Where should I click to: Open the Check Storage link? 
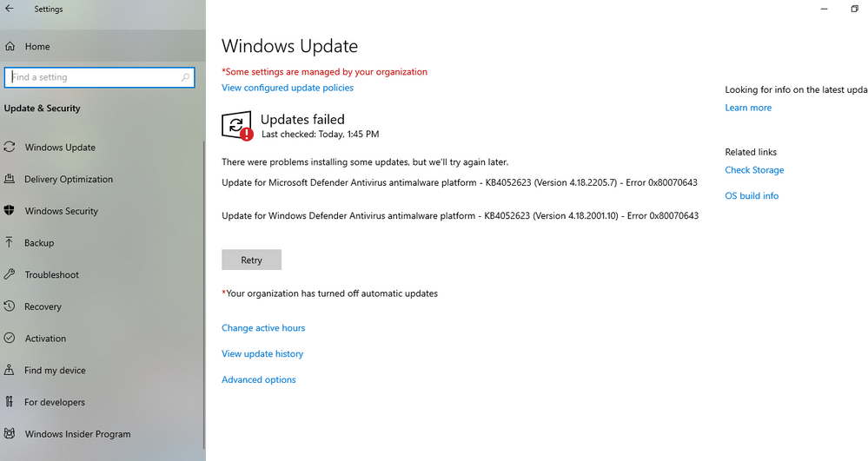pyautogui.click(x=754, y=170)
